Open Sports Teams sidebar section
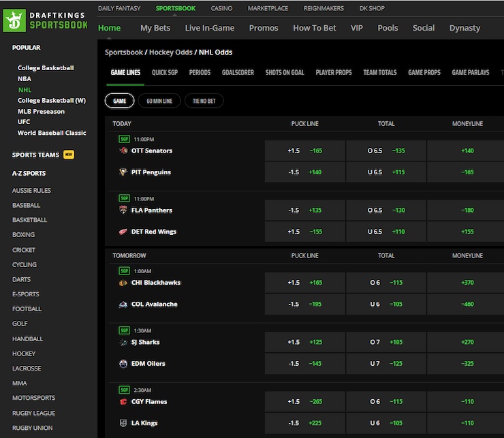Screen dimensions: 504x438 point(35,155)
